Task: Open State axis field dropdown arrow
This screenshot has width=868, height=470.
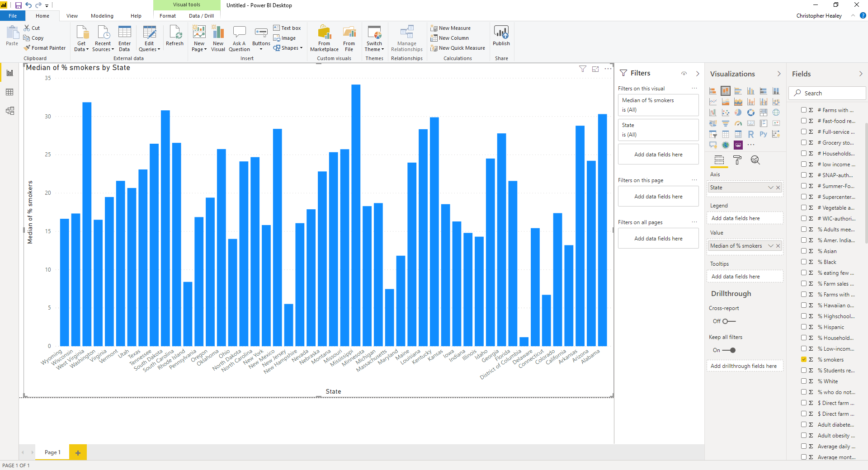Action: coord(771,188)
